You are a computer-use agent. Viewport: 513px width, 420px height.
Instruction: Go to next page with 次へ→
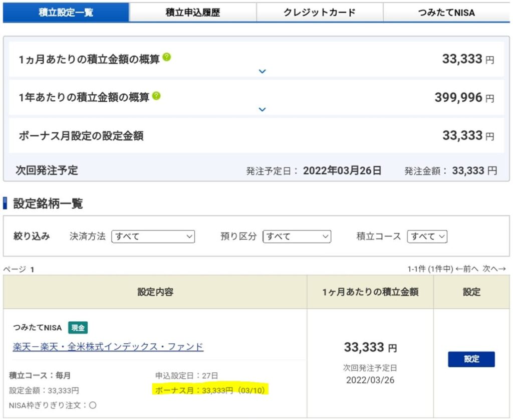click(494, 269)
